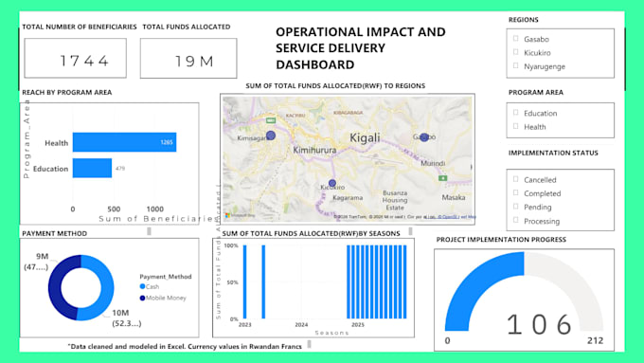Click the Kimisagara map bubble
Image resolution: width=644 pixels, height=363 pixels.
271,136
